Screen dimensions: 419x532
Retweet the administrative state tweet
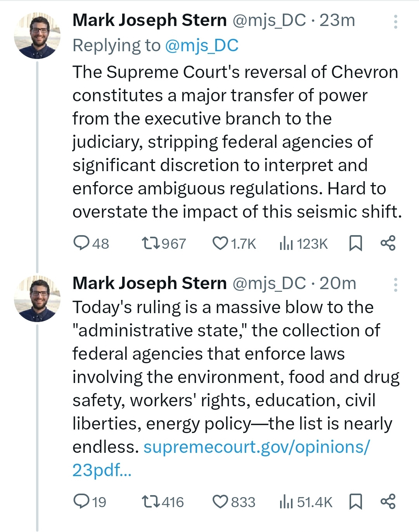tap(151, 501)
